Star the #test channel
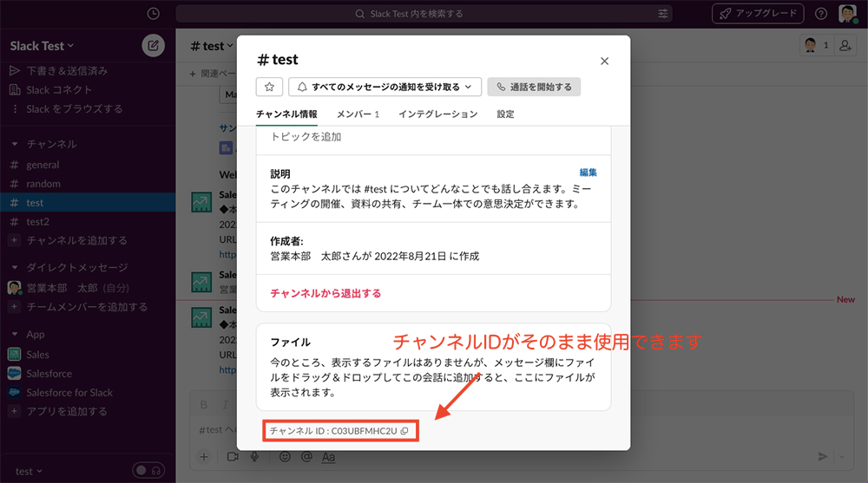 point(269,87)
